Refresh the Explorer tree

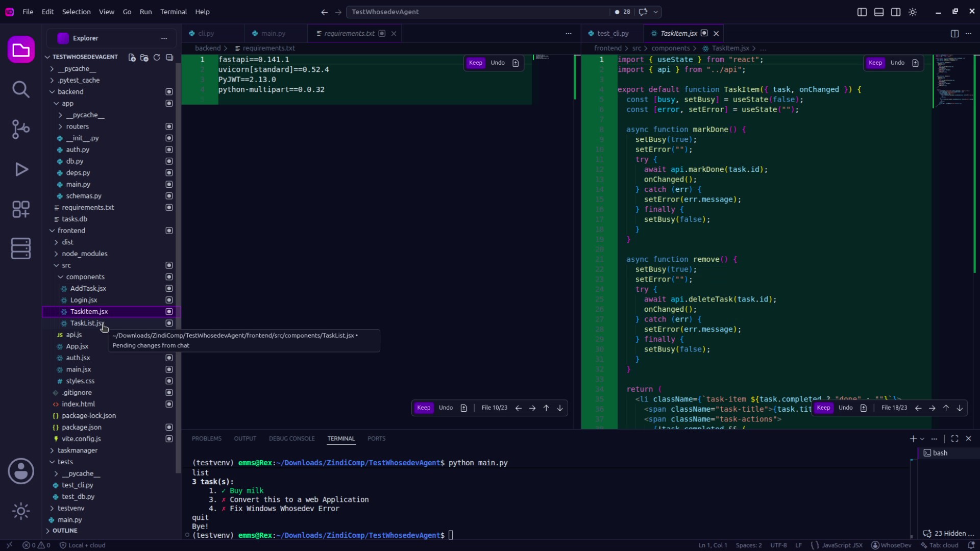pos(157,57)
